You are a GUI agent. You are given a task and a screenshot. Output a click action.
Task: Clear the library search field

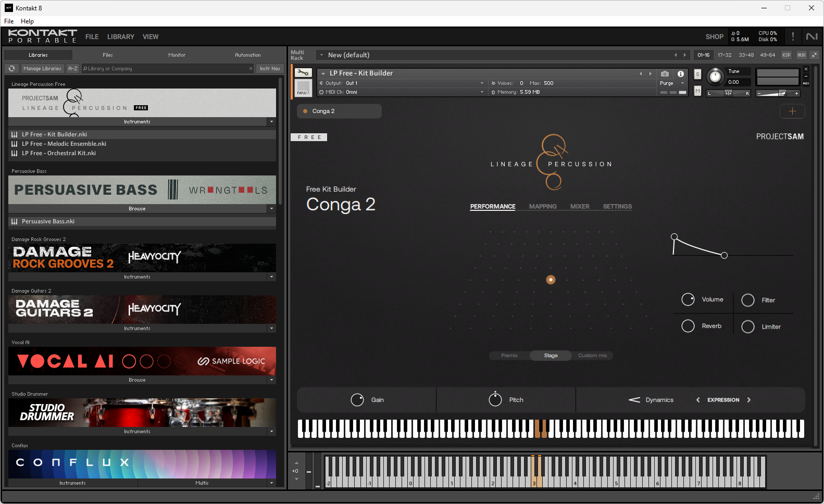pos(251,68)
